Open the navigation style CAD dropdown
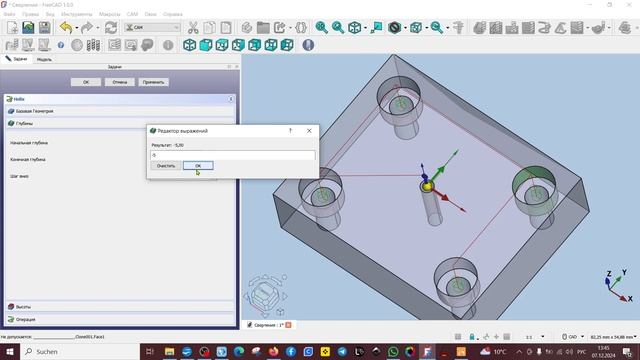Screen dimensions: 640x360 tap(573, 337)
